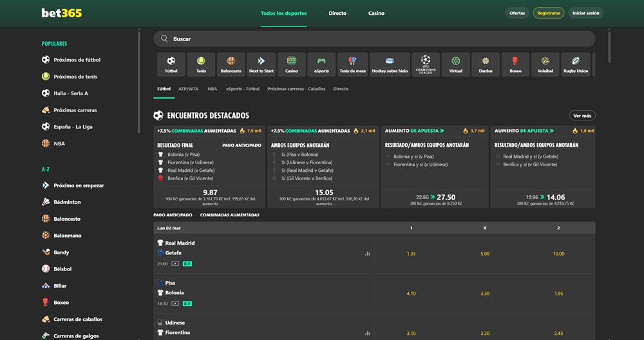Open Bádminton in sidebar
Screen dimensions: 644x340
(x=61, y=202)
